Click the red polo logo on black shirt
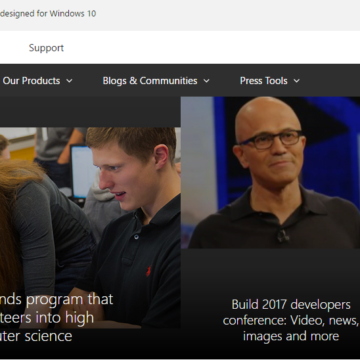Viewport: 360px width, 360px height. 148,271
